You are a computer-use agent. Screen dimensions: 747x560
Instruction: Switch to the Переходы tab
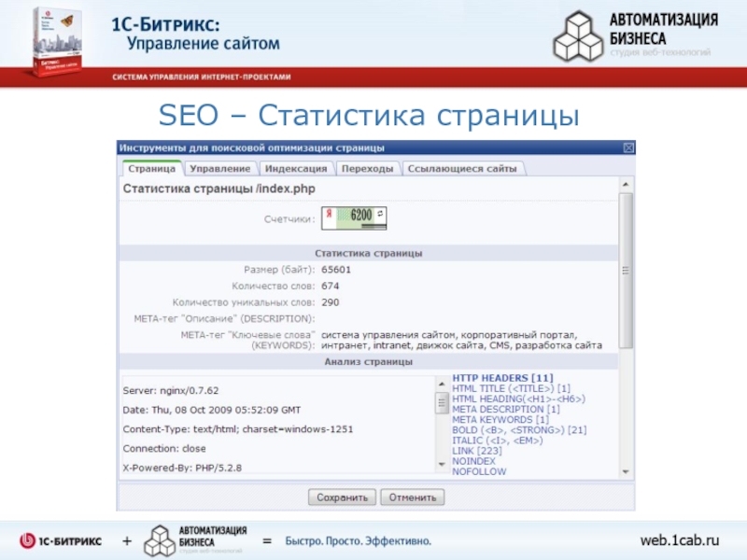pyautogui.click(x=367, y=169)
